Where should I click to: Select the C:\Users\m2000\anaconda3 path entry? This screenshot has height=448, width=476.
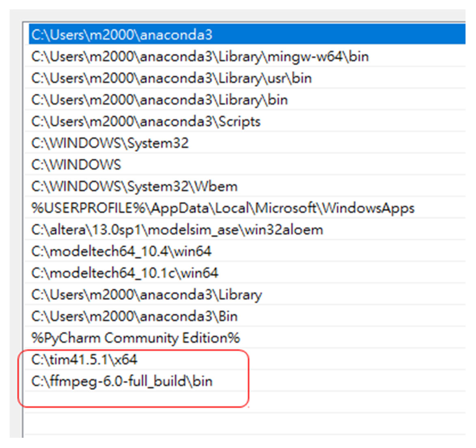pyautogui.click(x=122, y=35)
